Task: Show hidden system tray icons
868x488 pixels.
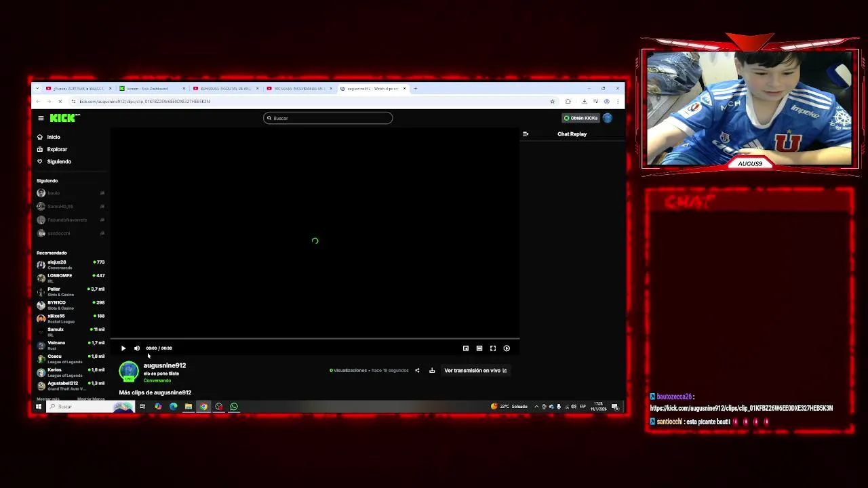Action: pos(536,407)
